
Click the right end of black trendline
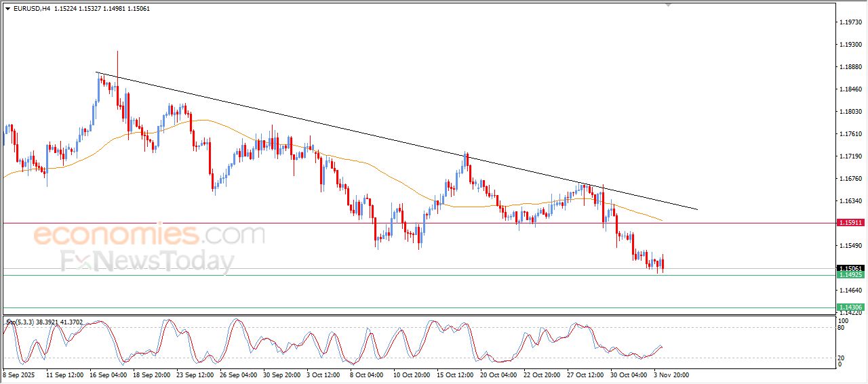point(696,209)
